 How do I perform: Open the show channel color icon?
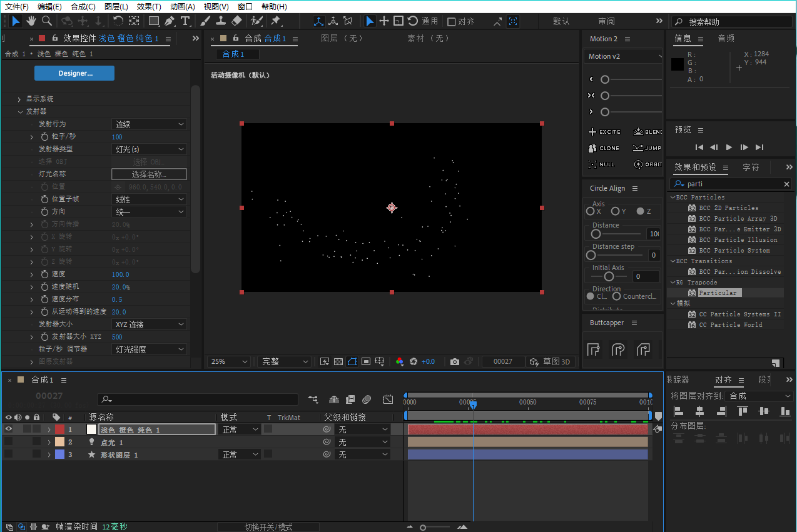[x=400, y=361]
